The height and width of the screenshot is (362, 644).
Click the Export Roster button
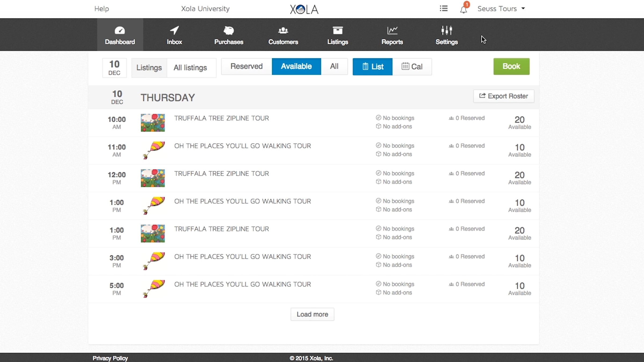pyautogui.click(x=503, y=96)
